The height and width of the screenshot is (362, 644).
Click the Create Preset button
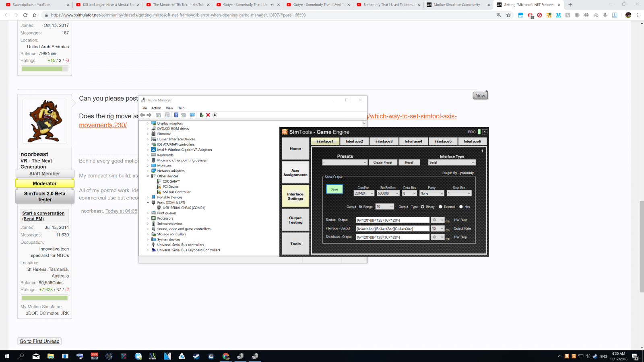[382, 162]
